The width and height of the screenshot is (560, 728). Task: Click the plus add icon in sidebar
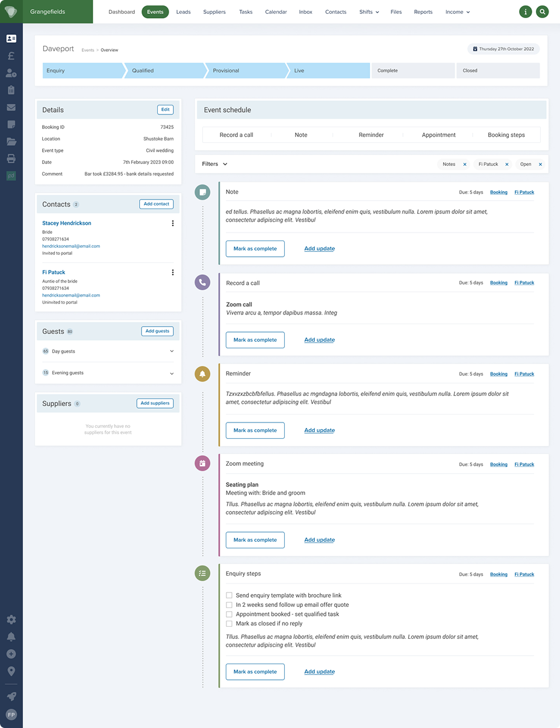pyautogui.click(x=11, y=654)
